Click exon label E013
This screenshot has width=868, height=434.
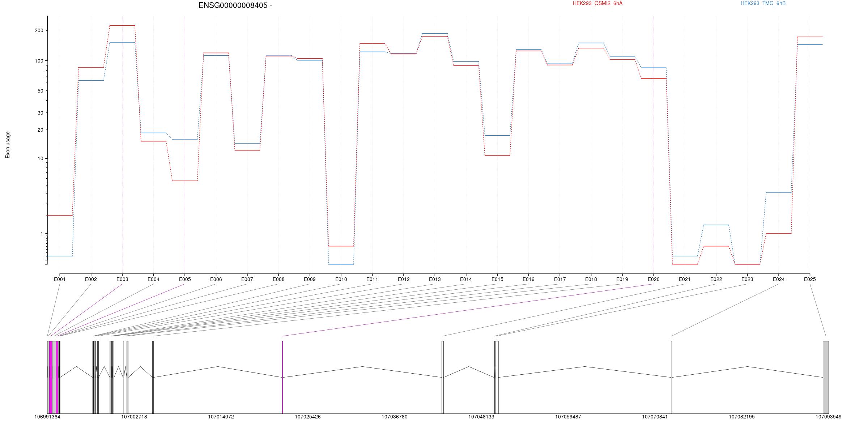click(435, 279)
